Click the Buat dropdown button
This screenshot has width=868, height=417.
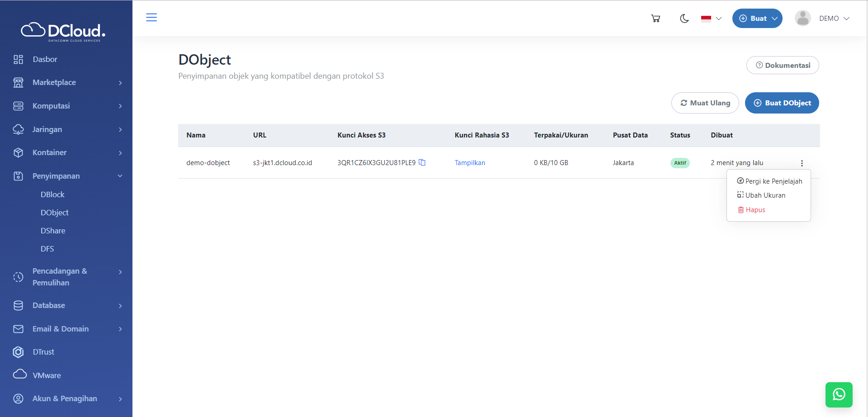coord(757,19)
